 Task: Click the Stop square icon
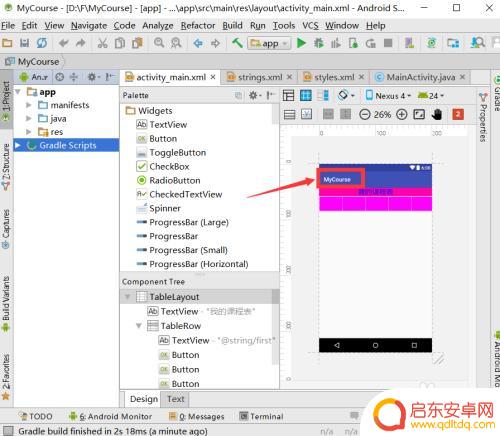coord(388,43)
